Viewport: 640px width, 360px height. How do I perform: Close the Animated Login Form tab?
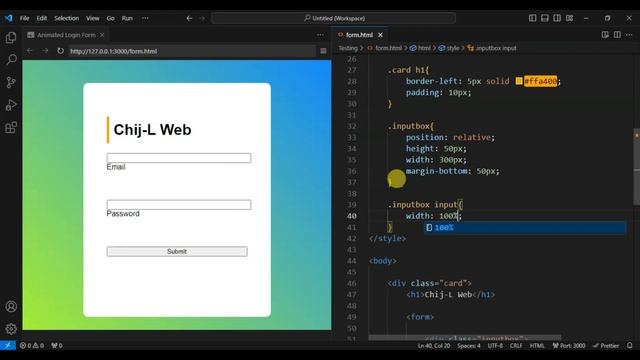(102, 35)
